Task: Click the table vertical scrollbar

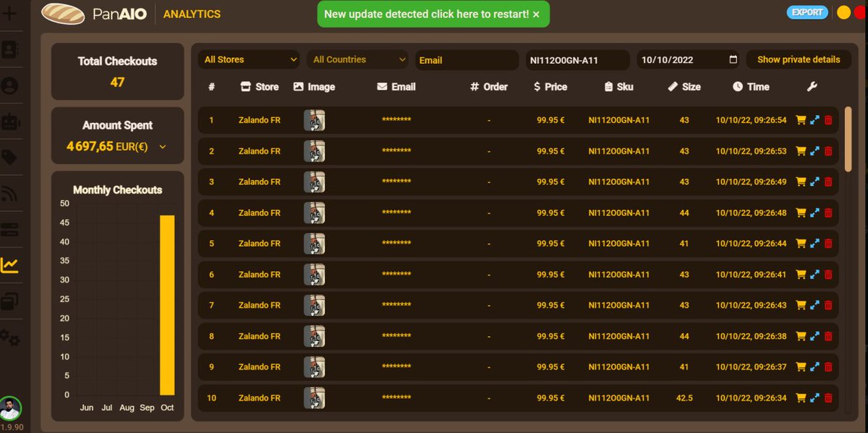Action: [848, 139]
